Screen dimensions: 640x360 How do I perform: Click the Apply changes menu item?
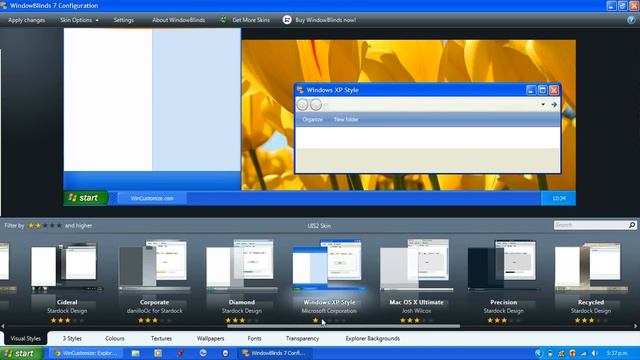[27, 20]
